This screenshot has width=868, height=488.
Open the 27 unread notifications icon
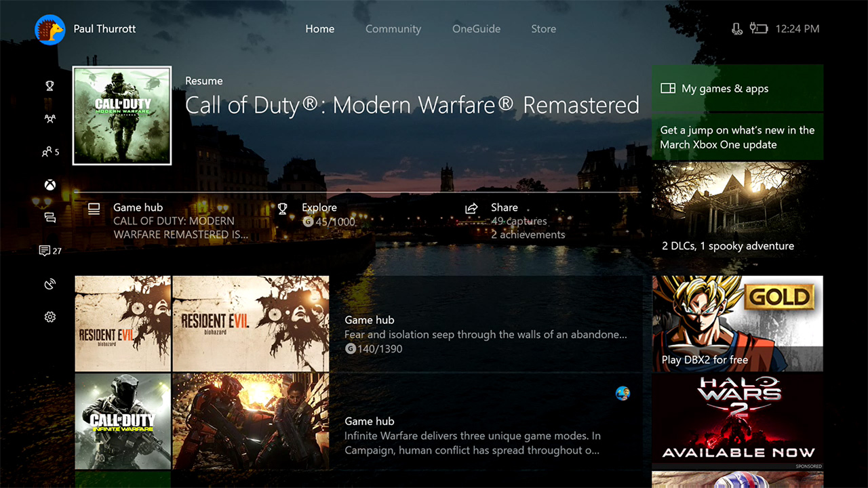49,250
